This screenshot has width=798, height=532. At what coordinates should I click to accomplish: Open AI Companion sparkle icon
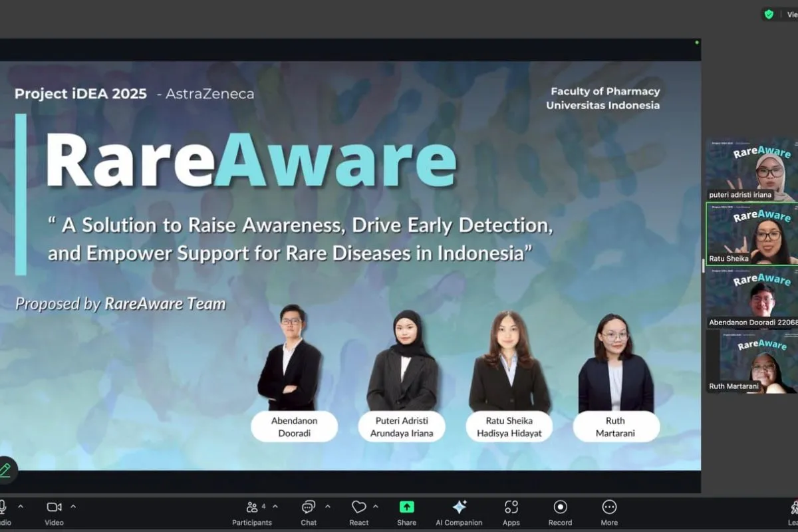[459, 507]
